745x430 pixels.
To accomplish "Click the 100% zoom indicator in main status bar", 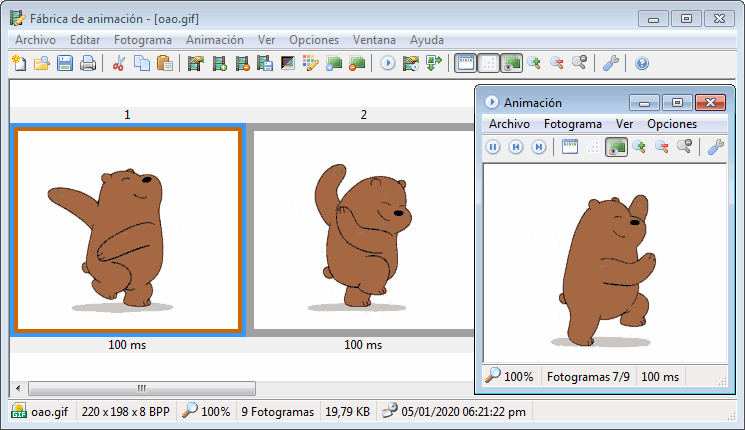I will [x=207, y=411].
